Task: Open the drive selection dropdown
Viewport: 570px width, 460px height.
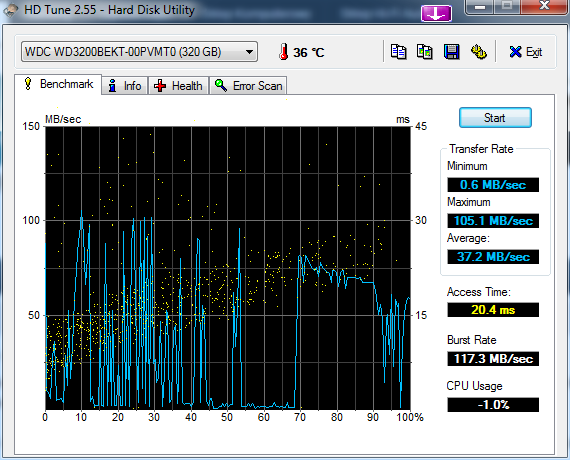Action: [139, 52]
